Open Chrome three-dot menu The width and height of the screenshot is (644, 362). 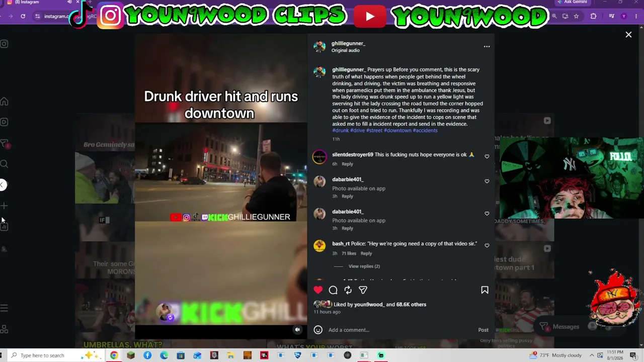click(635, 16)
